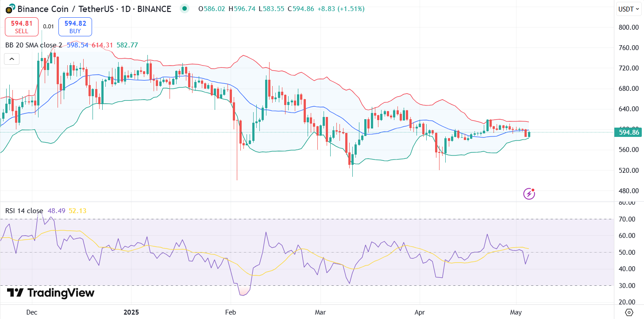644x319 pixels.
Task: Click the spread value 0.01
Action: tap(49, 27)
